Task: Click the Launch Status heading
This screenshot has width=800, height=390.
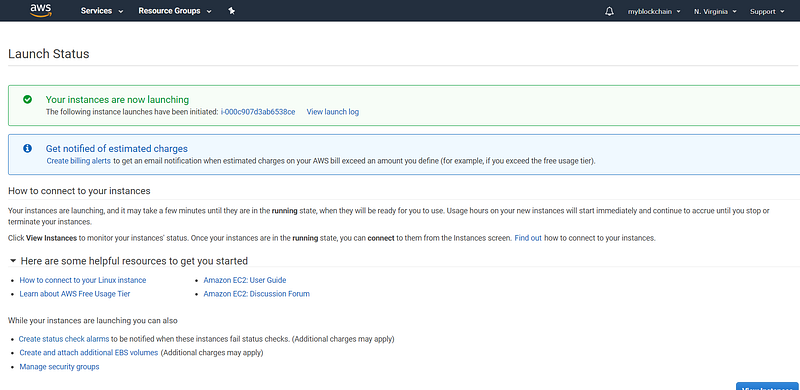Action: pos(48,54)
